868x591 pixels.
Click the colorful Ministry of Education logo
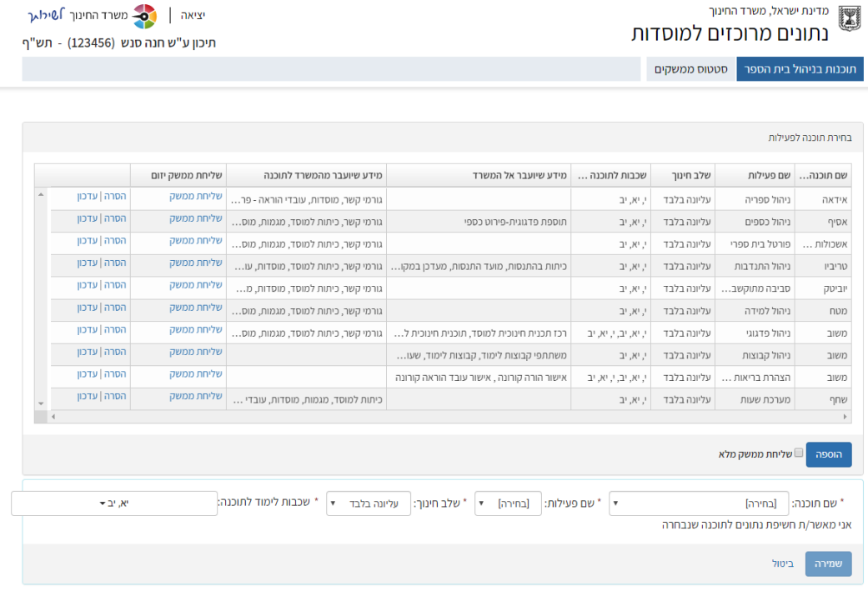pyautogui.click(x=144, y=17)
